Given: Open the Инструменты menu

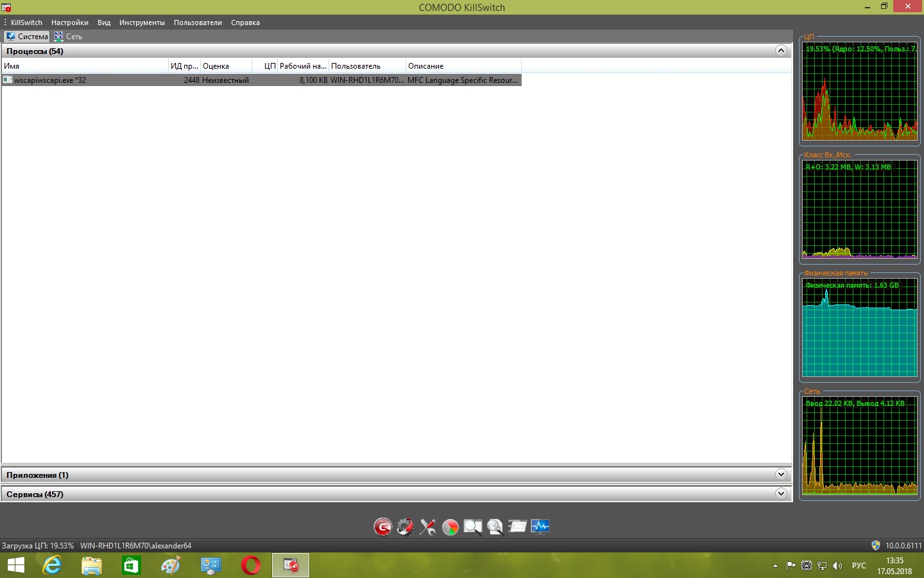Looking at the screenshot, I should coord(142,22).
